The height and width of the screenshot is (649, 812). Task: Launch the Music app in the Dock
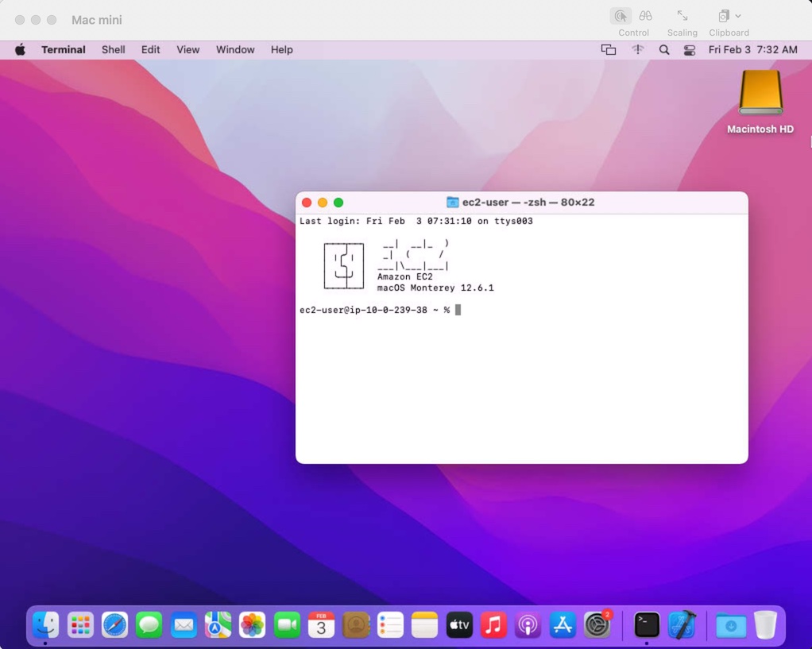coord(493,624)
